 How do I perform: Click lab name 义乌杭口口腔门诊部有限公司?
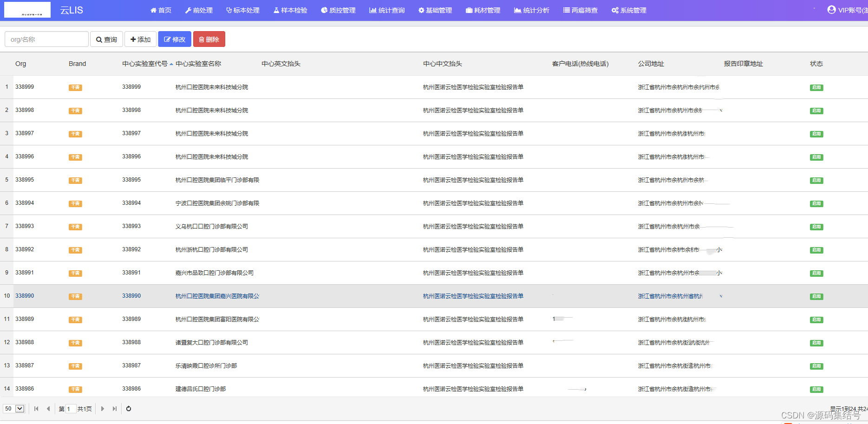point(212,226)
